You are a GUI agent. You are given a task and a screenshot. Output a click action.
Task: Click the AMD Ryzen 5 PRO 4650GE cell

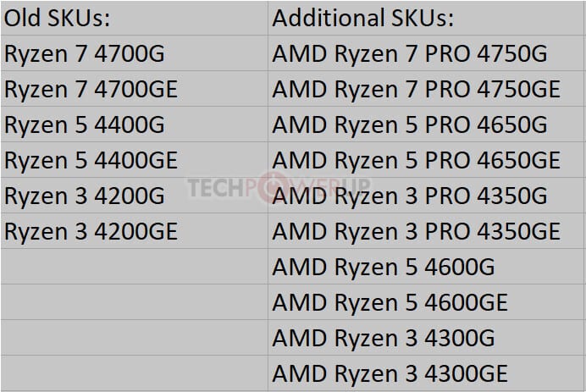tap(417, 160)
